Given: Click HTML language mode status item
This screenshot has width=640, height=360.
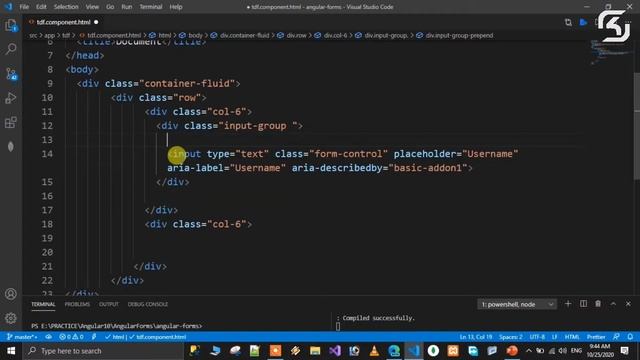Looking at the screenshot, I should point(572,337).
